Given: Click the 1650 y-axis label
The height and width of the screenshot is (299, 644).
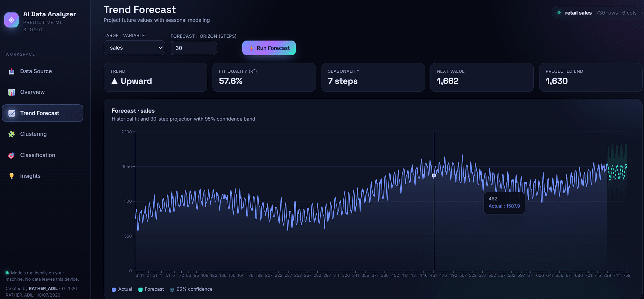Looking at the screenshot, I should click(x=127, y=167).
